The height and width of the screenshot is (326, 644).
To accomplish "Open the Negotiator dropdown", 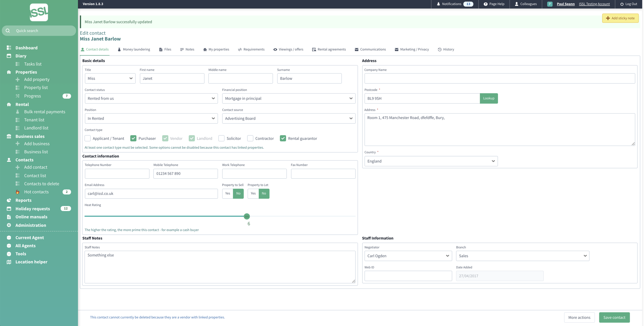I will 408,256.
